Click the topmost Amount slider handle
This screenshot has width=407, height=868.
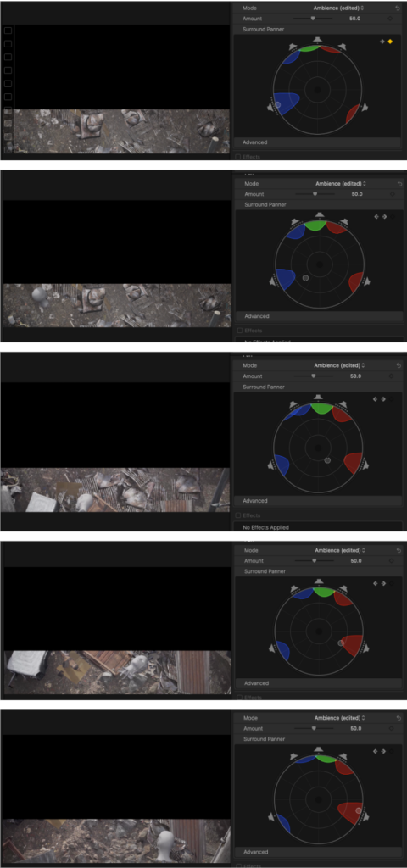(313, 19)
